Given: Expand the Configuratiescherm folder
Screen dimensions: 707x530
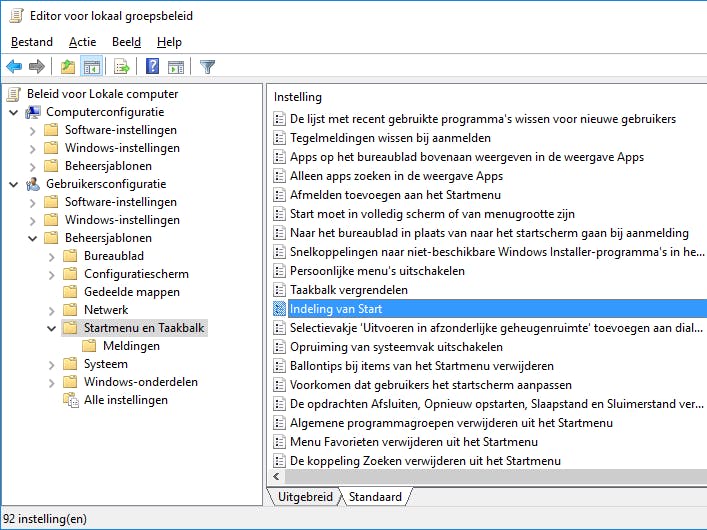Looking at the screenshot, I should click(x=51, y=275).
